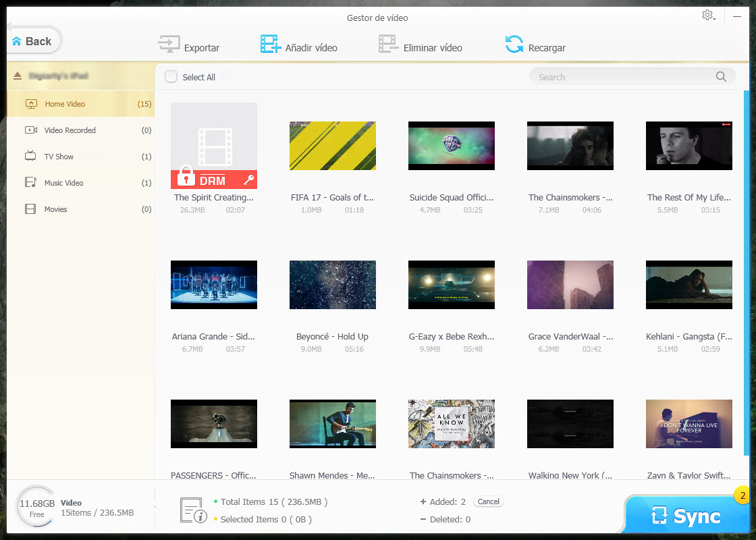756x540 pixels.
Task: Click the 'Selected Items 0 ( 0B )' text
Action: pos(266,519)
